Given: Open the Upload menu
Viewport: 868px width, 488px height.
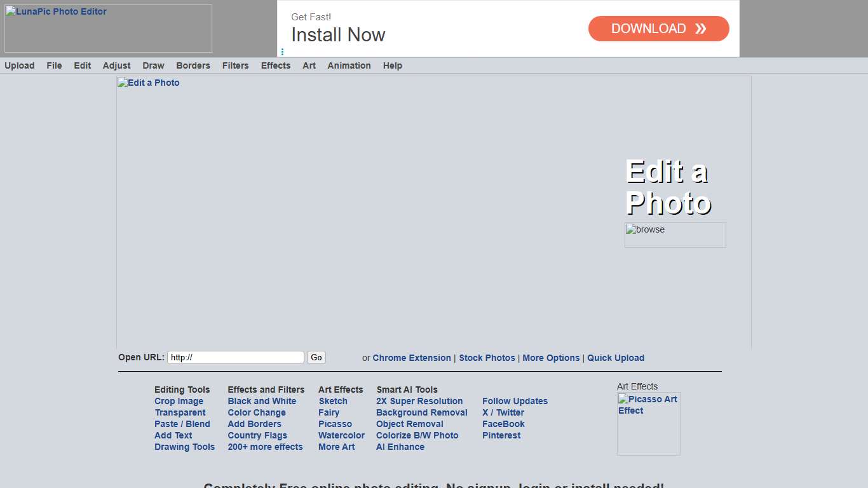Looking at the screenshot, I should click(20, 65).
